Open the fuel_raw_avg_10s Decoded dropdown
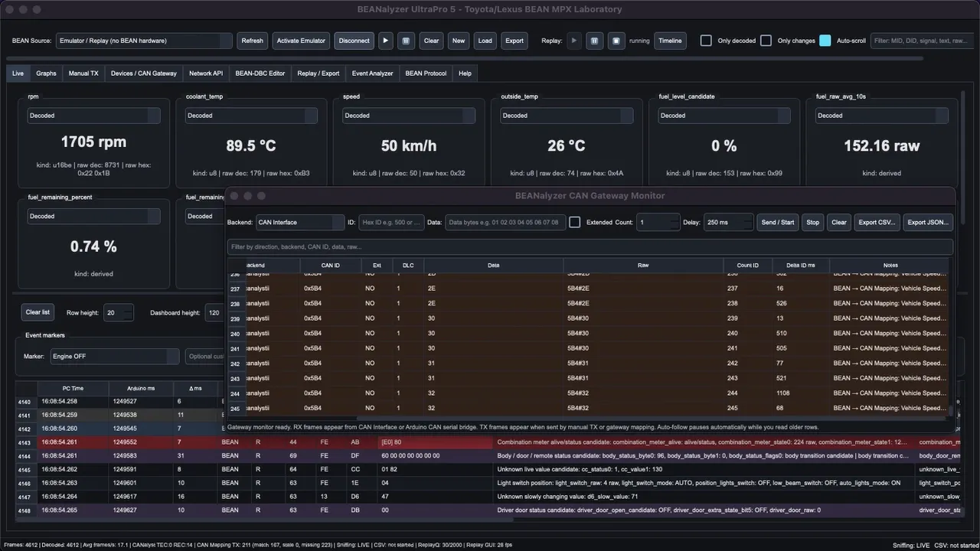 (x=882, y=116)
